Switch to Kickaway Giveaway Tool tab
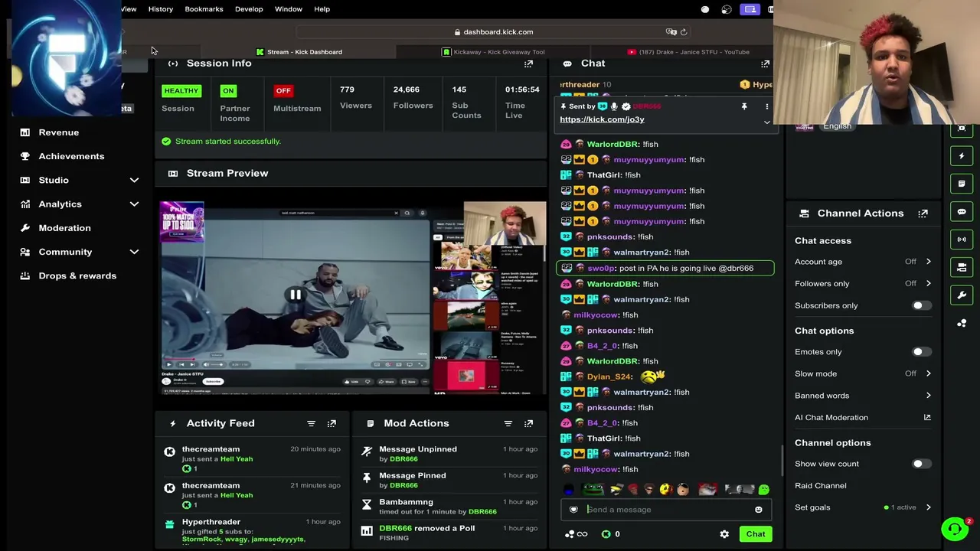 point(494,52)
